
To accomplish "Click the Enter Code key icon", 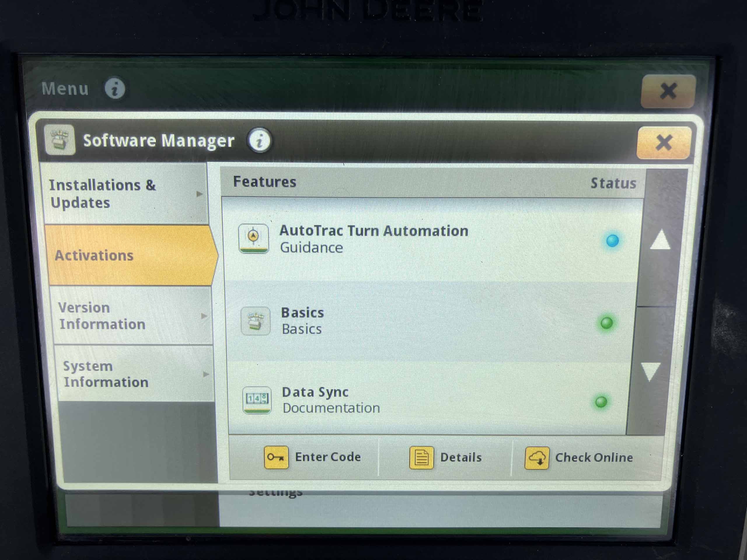I will [276, 457].
